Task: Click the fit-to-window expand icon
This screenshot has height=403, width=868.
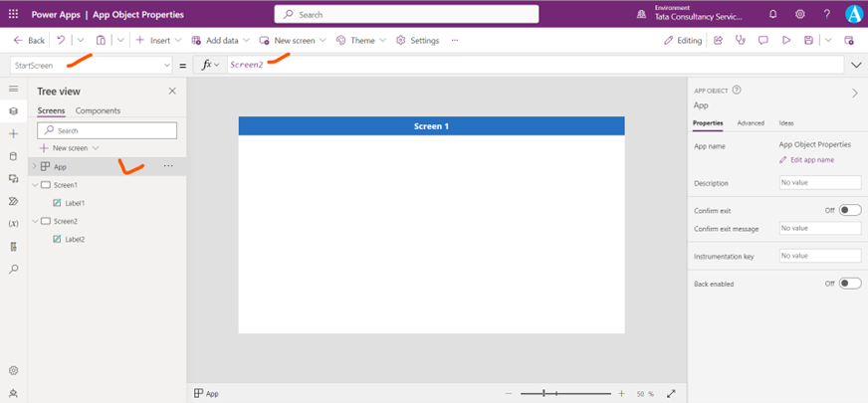Action: click(x=671, y=394)
